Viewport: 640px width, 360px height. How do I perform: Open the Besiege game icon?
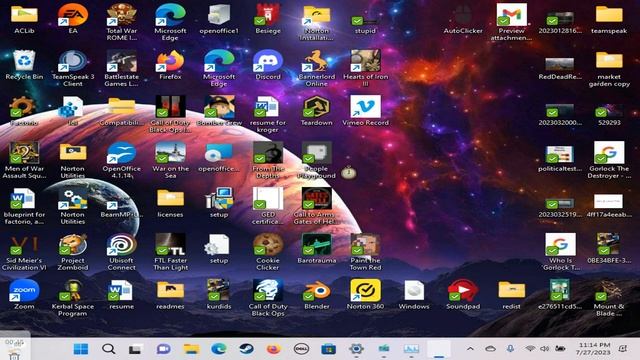(x=268, y=15)
